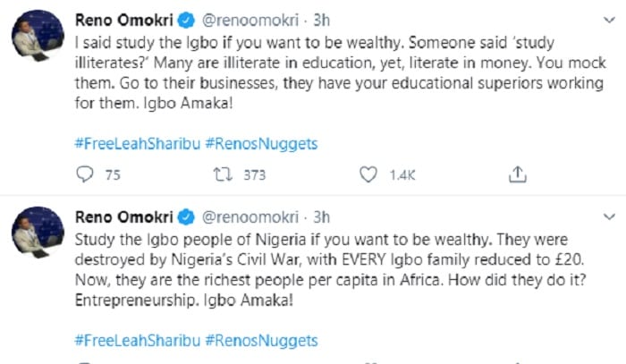
Task: Like the tweet showing 1.4K likes
Action: (368, 175)
